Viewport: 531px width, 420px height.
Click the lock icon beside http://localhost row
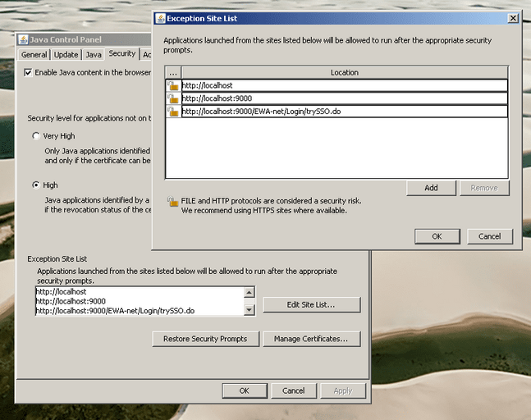(x=173, y=85)
